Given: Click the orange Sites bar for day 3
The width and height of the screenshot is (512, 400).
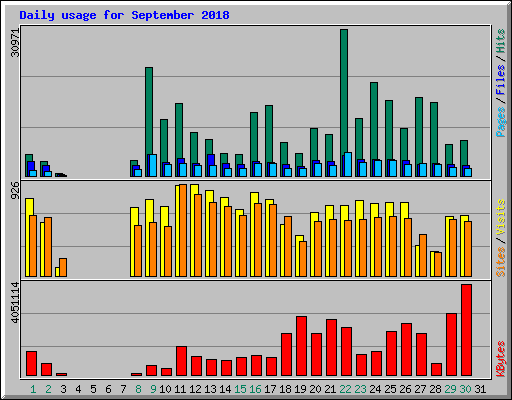Looking at the screenshot, I should [63, 267].
